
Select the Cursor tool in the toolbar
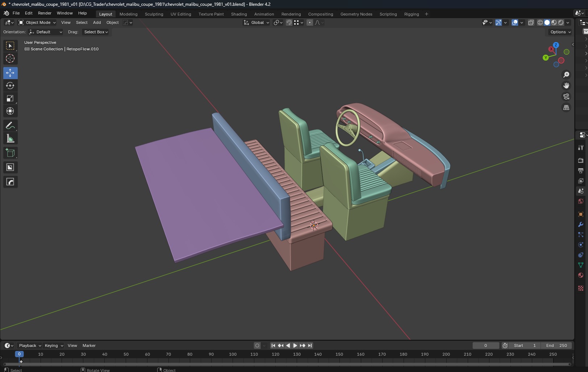[10, 58]
